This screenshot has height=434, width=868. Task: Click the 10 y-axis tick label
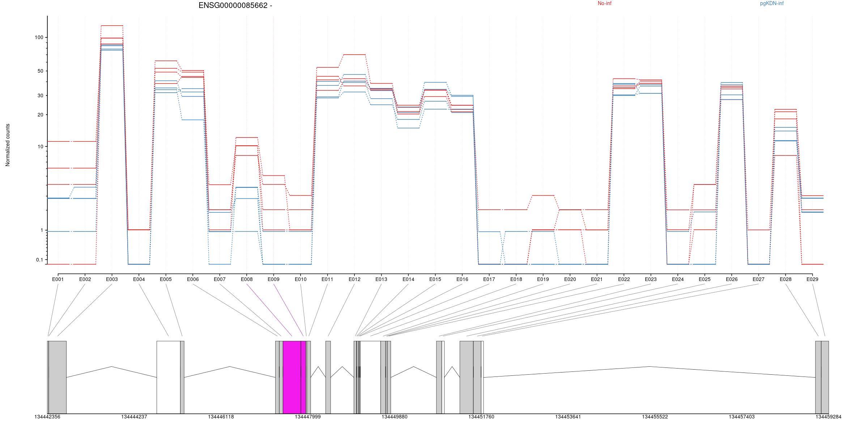(40, 146)
